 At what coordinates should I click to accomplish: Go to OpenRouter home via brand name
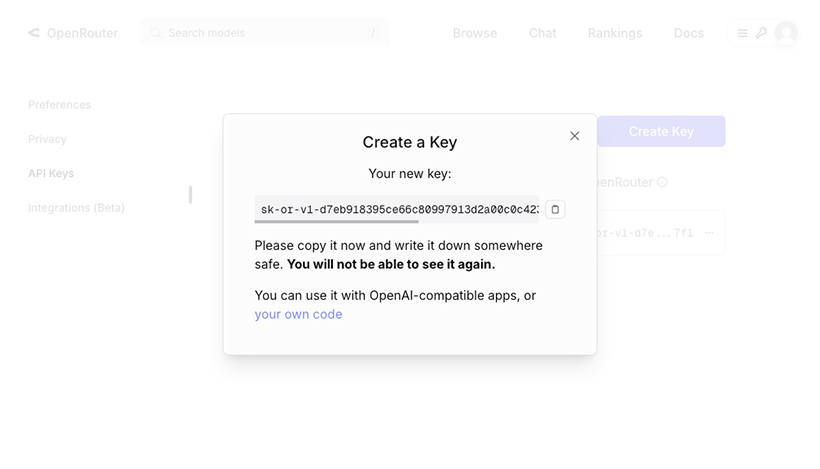pos(82,33)
